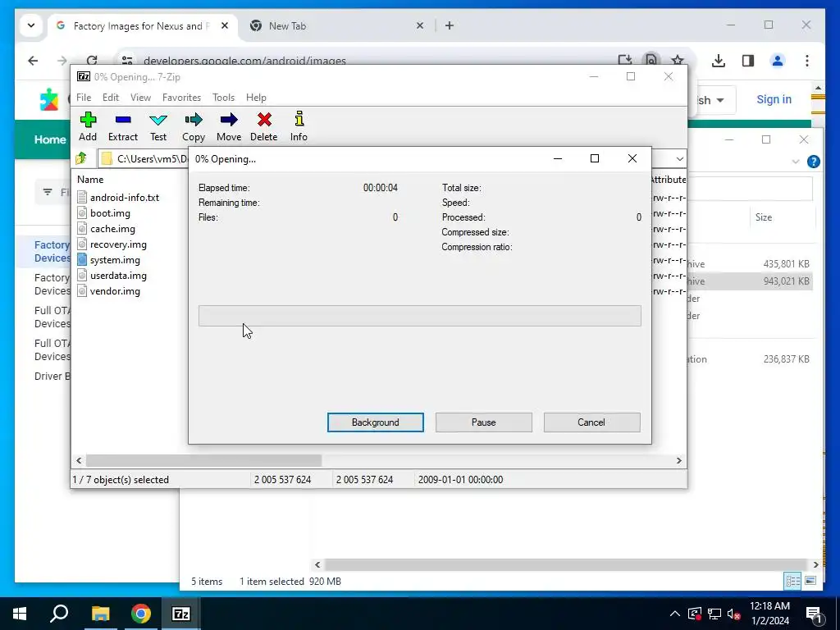
Task: Cancel the opening operation
Action: click(x=591, y=422)
